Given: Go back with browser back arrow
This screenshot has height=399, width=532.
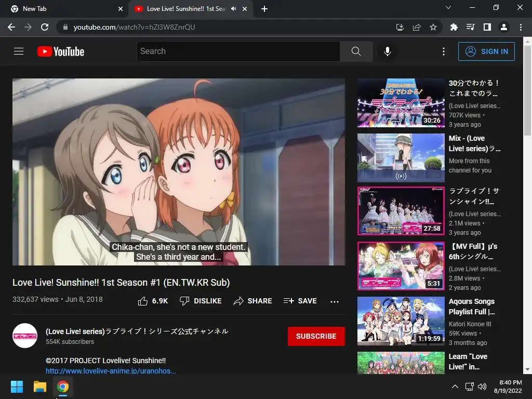Looking at the screenshot, I should point(11,27).
